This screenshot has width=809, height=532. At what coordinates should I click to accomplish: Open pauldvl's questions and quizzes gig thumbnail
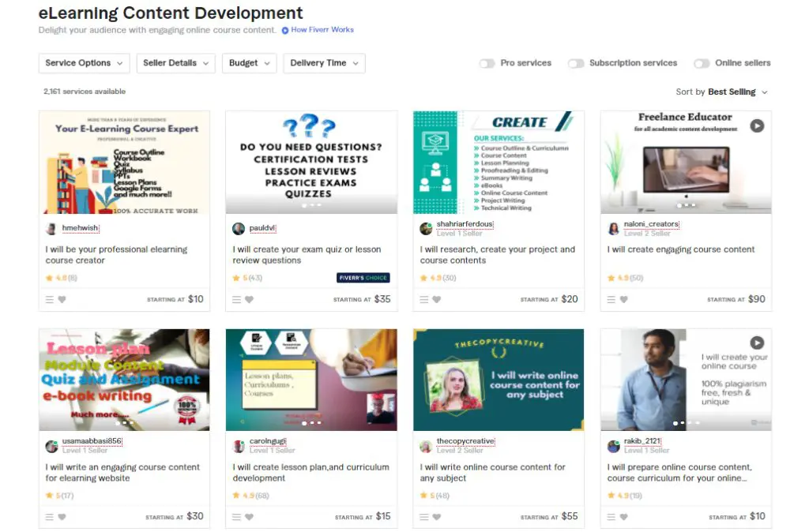pyautogui.click(x=310, y=162)
